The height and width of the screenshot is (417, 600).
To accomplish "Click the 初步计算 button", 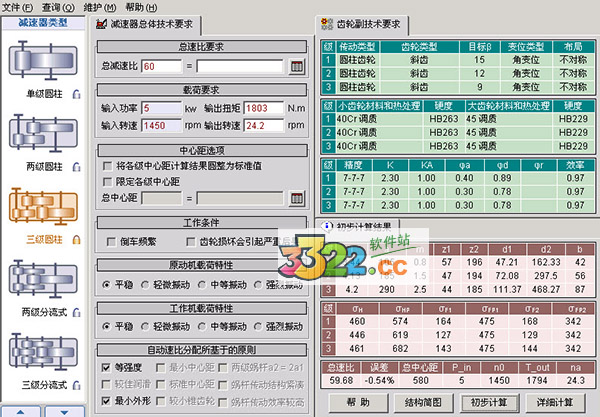I will pos(489,402).
